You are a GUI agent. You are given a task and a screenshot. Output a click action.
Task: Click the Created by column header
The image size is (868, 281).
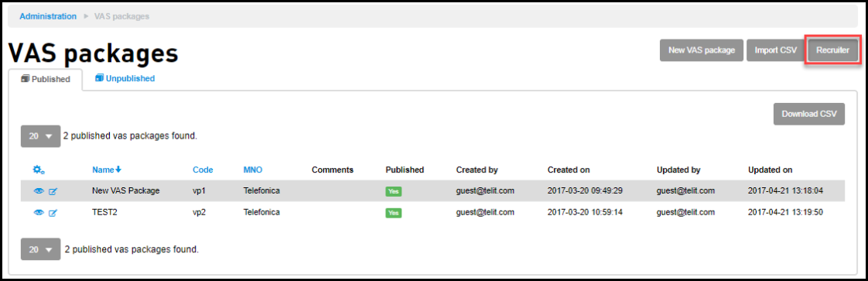tap(477, 170)
